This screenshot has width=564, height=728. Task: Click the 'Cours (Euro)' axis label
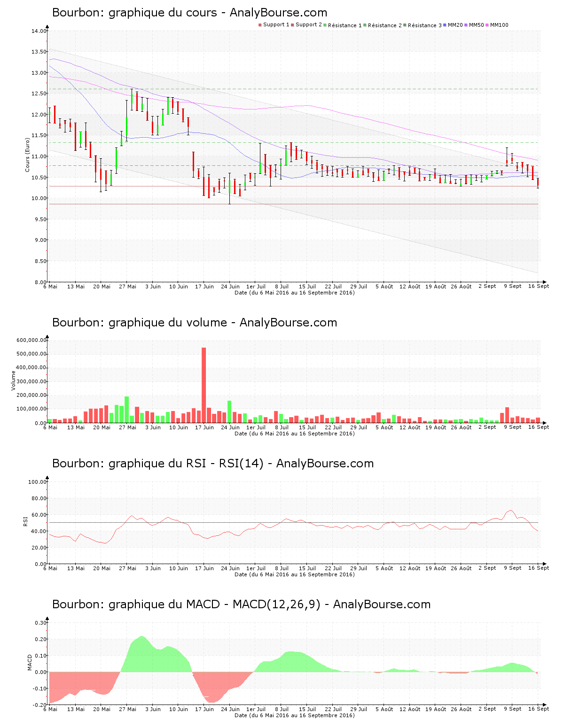(x=27, y=155)
